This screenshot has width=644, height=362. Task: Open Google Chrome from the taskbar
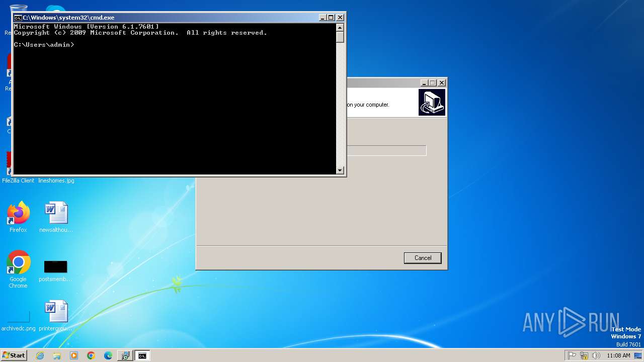click(x=91, y=355)
